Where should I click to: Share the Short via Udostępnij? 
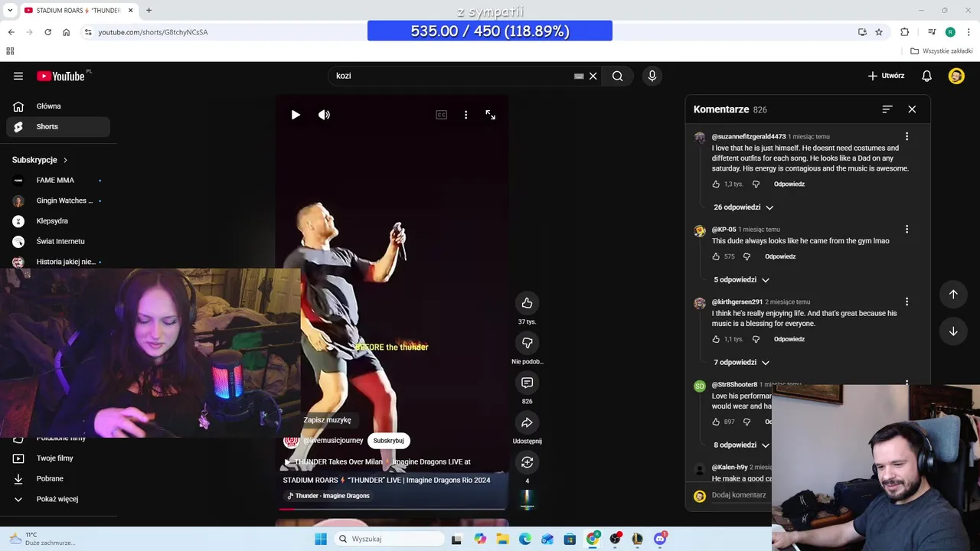[x=527, y=422]
